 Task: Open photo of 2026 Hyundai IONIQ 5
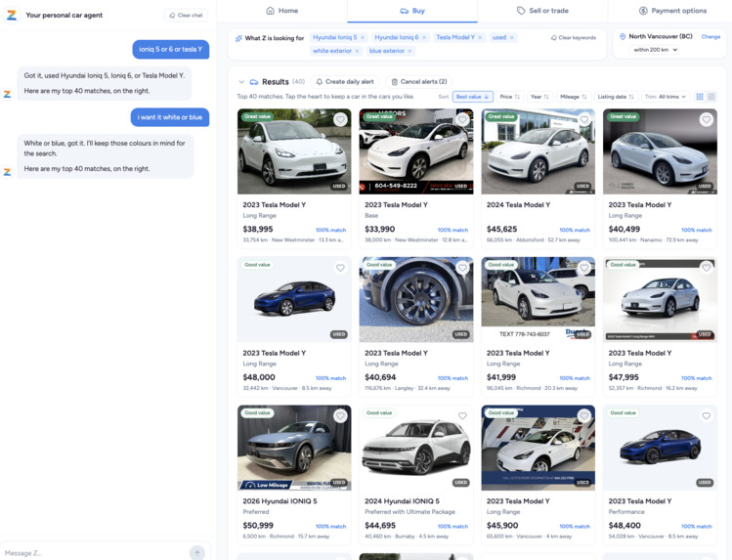click(x=294, y=448)
